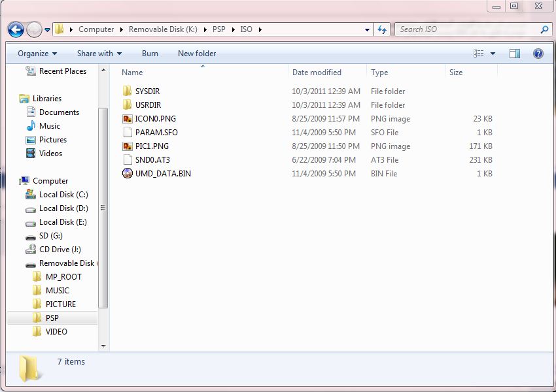The image size is (556, 392).
Task: Click the PARAM.SFO file name
Action: click(156, 133)
